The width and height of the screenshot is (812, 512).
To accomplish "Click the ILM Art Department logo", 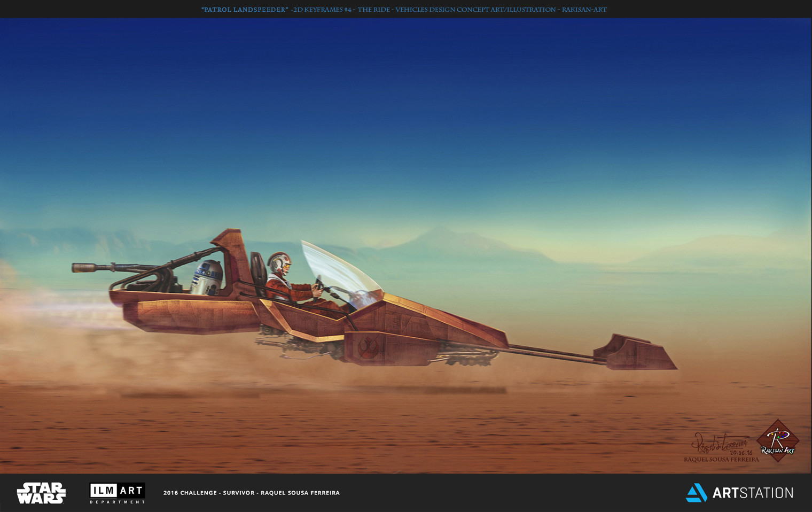I will click(x=117, y=493).
